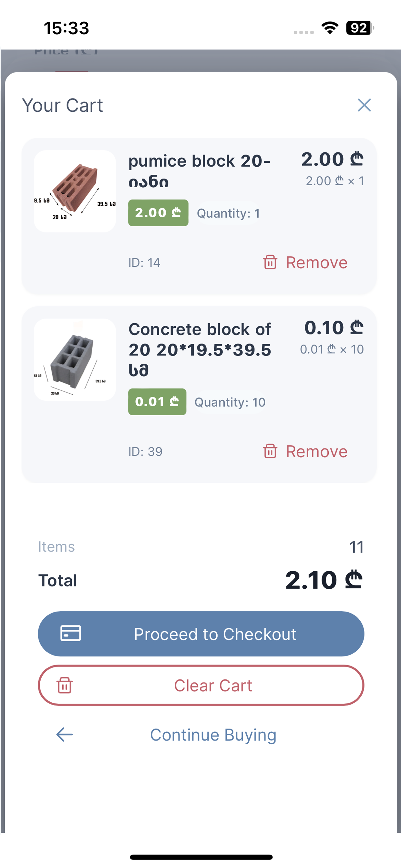Click back arrow beside Continue Buying

point(64,735)
